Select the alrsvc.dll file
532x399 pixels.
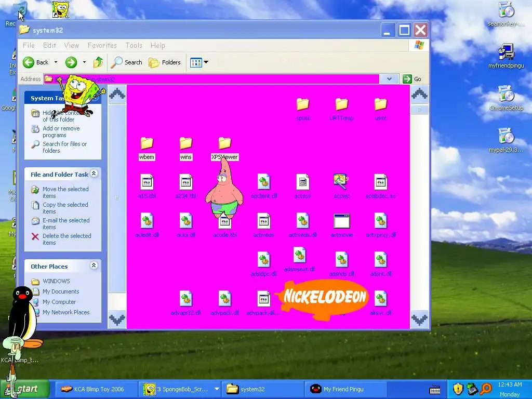pyautogui.click(x=380, y=303)
